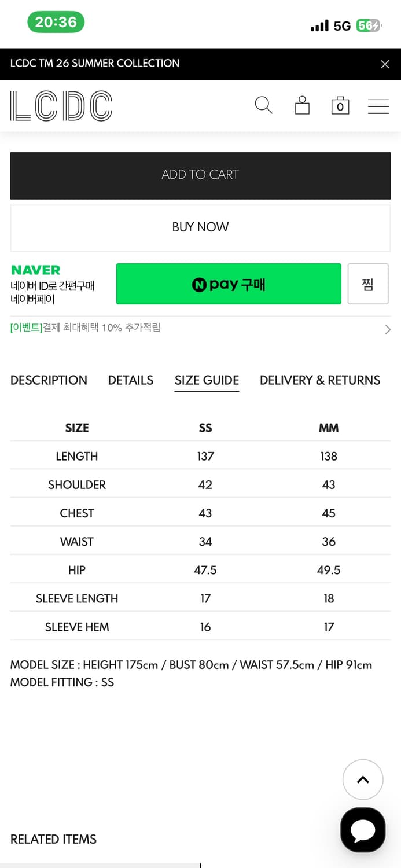401x868 pixels.
Task: Tap the BUY NOW button
Action: (x=200, y=227)
